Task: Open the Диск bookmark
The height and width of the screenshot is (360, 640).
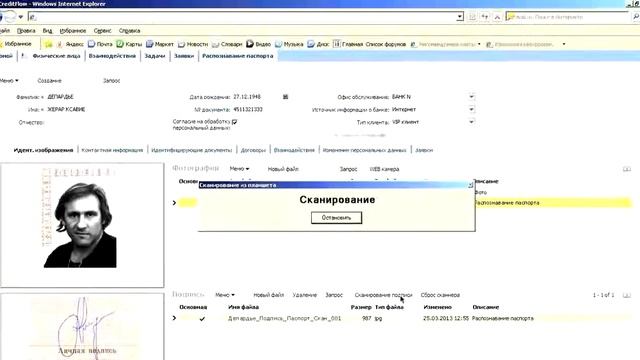Action: [x=318, y=44]
